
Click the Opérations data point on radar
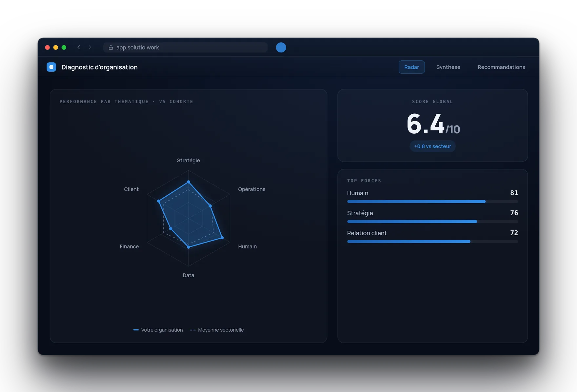coord(210,206)
